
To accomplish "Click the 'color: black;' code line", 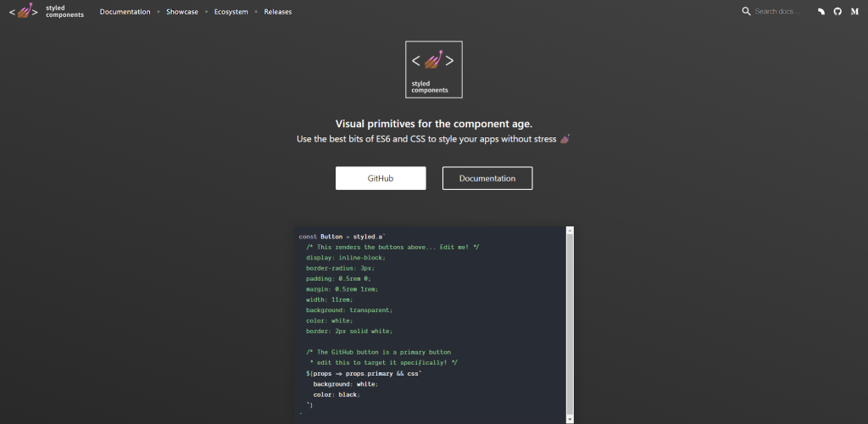I will click(337, 394).
